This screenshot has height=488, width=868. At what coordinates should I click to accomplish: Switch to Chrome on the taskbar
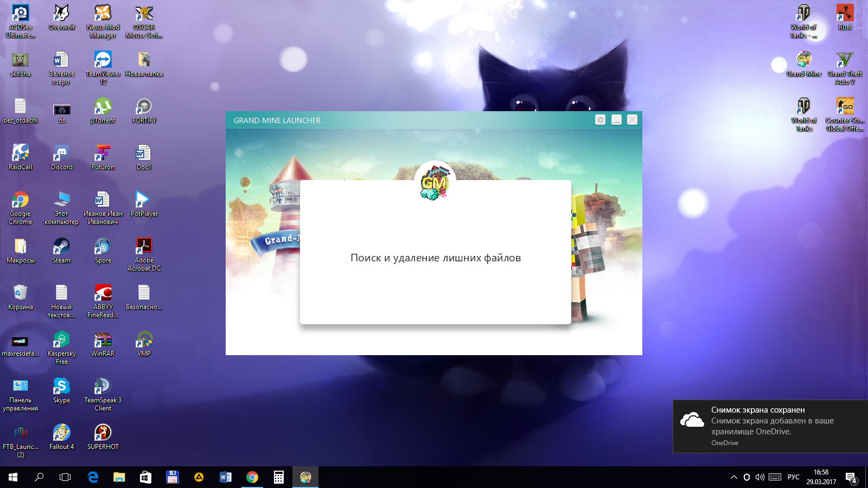pos(252,477)
